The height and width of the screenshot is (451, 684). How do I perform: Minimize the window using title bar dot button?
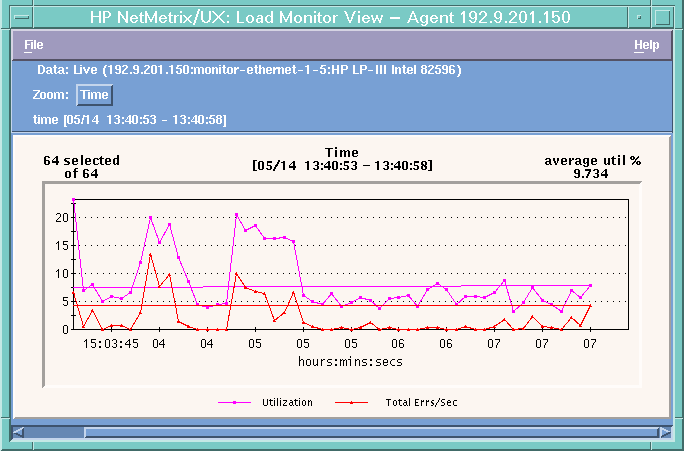[x=639, y=17]
